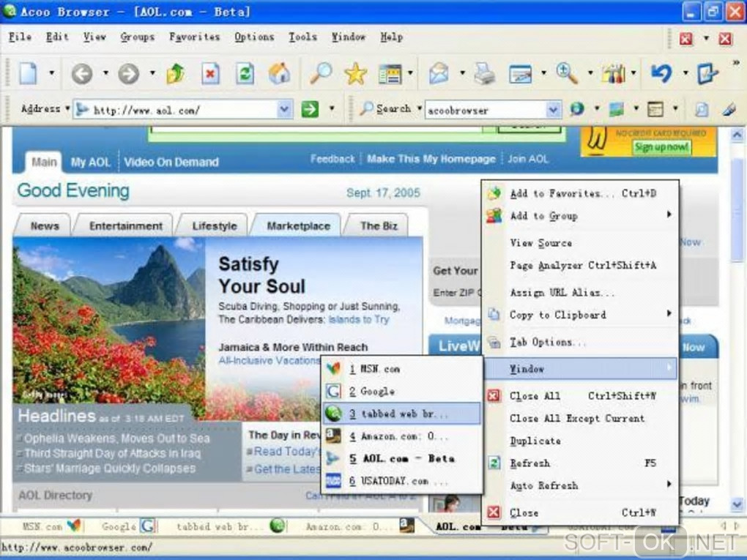
Task: Click the green Go arrow button
Action: (x=310, y=110)
